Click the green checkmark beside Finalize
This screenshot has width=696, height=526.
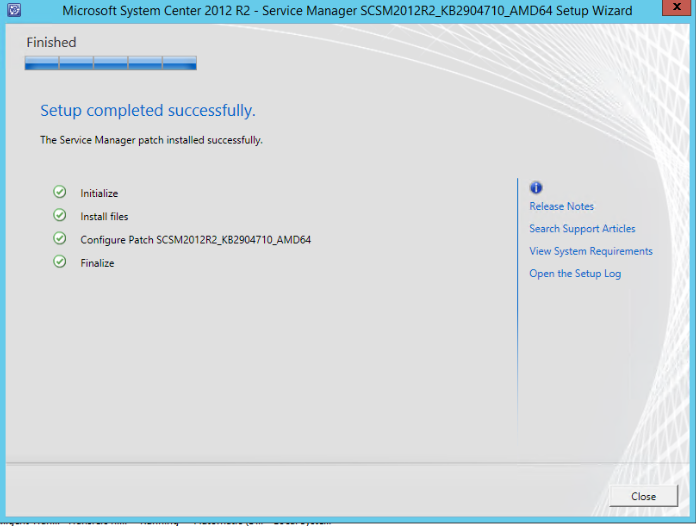[60, 262]
